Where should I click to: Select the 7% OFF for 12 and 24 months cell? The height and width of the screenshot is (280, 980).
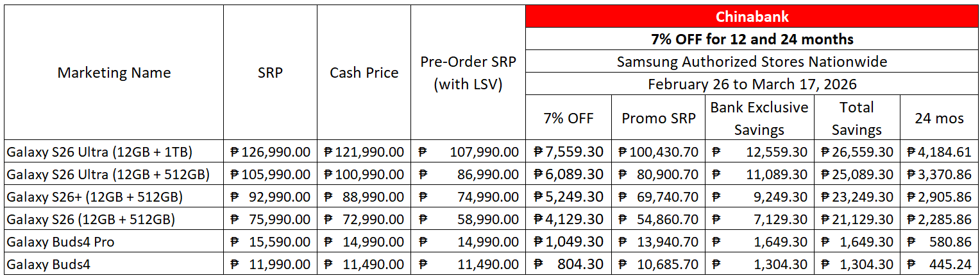752,39
